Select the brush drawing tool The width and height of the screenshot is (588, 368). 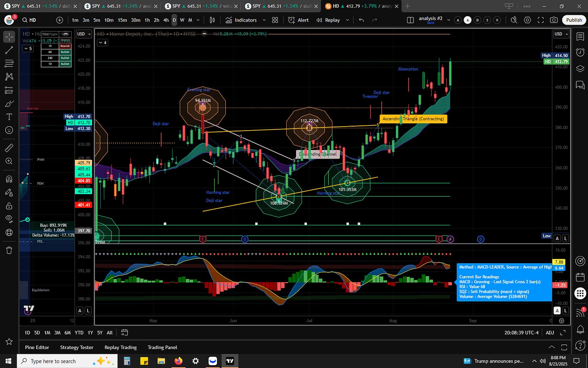pyautogui.click(x=9, y=104)
